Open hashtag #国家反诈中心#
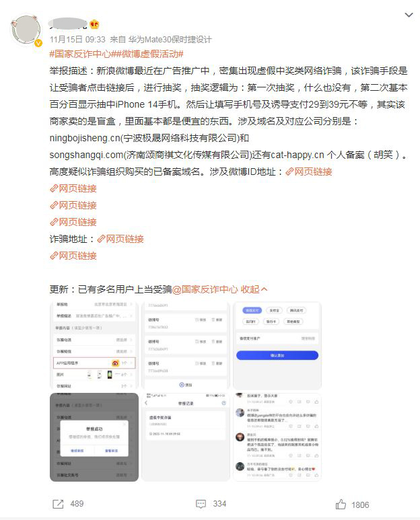Screen dimensions: 420x520 point(80,54)
